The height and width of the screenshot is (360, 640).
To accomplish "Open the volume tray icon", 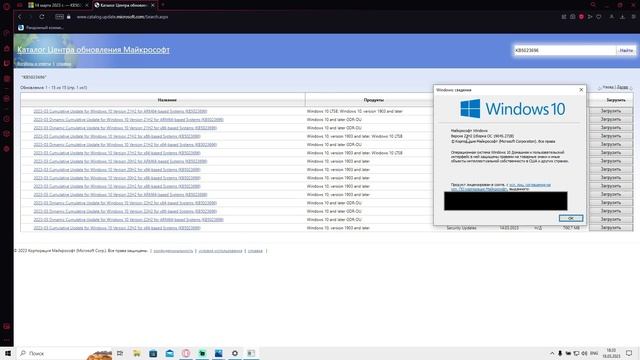I will [x=584, y=353].
